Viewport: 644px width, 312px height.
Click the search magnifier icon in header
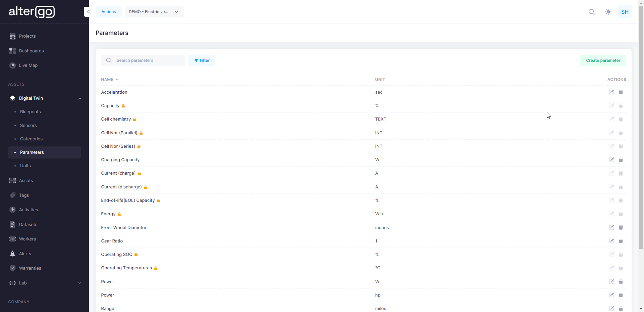coord(591,12)
